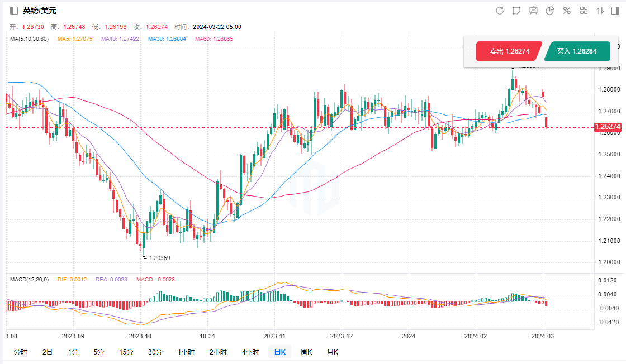The width and height of the screenshot is (626, 364).
Task: Open the chart presentation board icon
Action: (x=533, y=11)
